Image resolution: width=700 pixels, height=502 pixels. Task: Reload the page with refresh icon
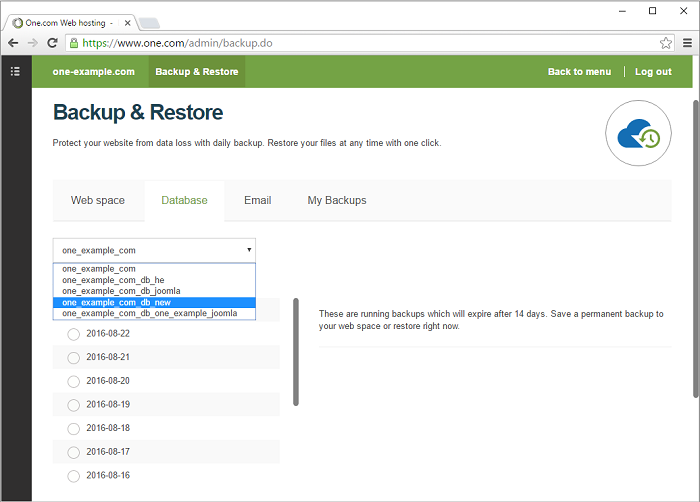click(52, 43)
